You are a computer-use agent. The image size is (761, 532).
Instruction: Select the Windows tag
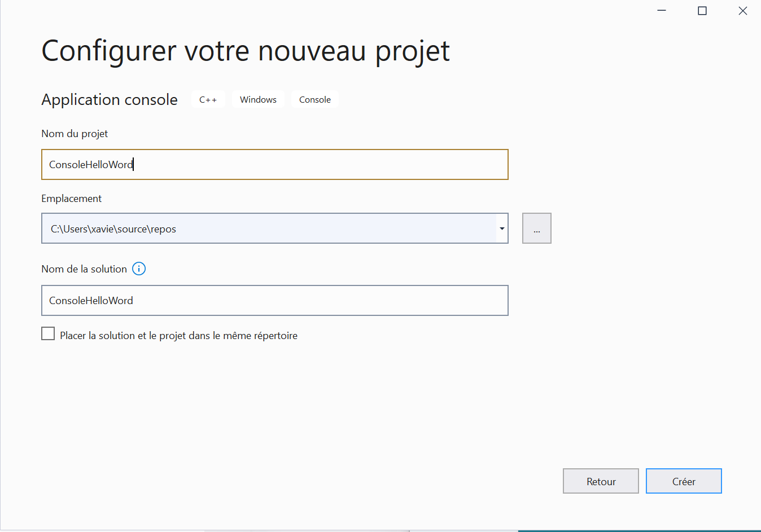pos(258,100)
